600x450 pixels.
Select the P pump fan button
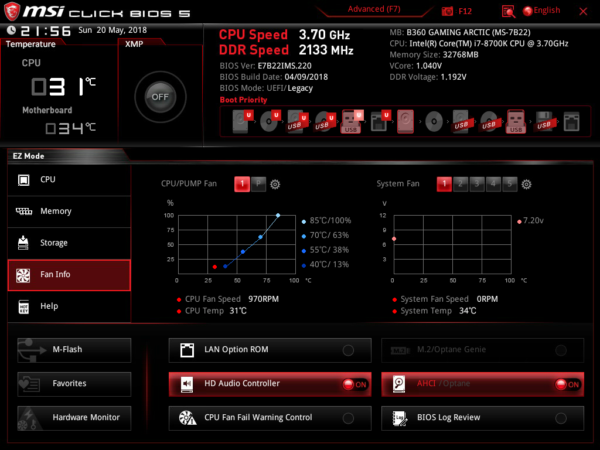point(259,184)
